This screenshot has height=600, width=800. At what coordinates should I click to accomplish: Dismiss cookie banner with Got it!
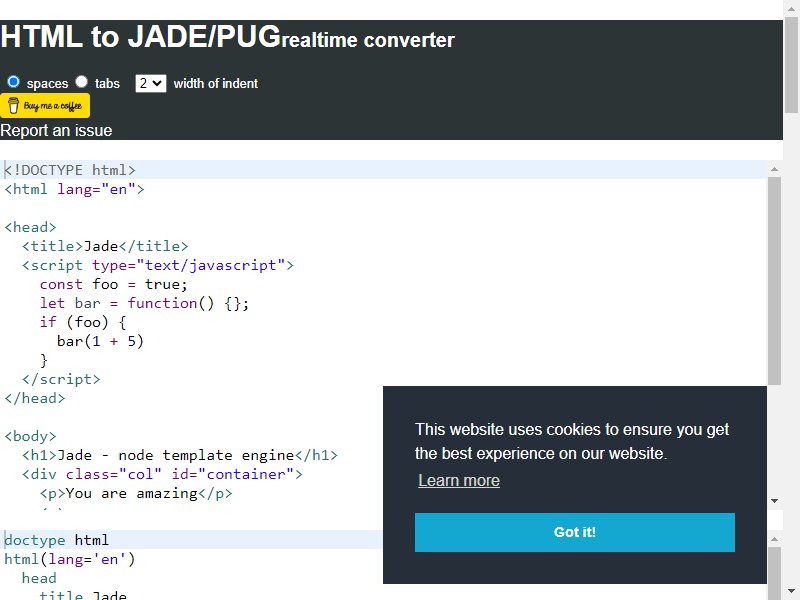[574, 532]
